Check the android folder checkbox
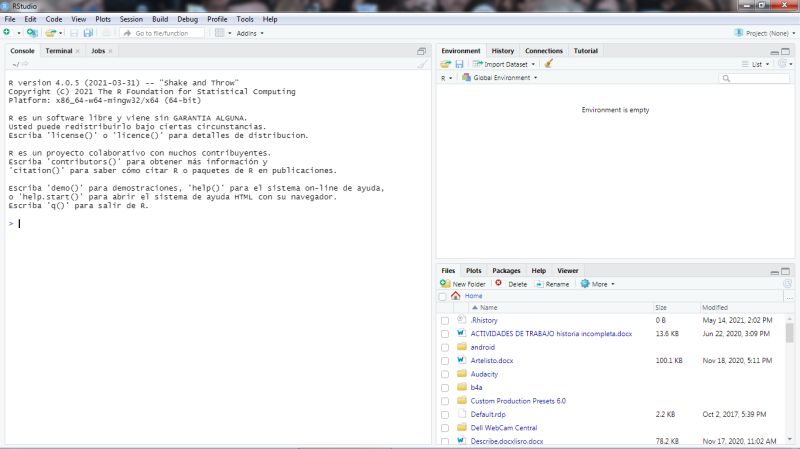The height and width of the screenshot is (449, 800). [x=445, y=347]
